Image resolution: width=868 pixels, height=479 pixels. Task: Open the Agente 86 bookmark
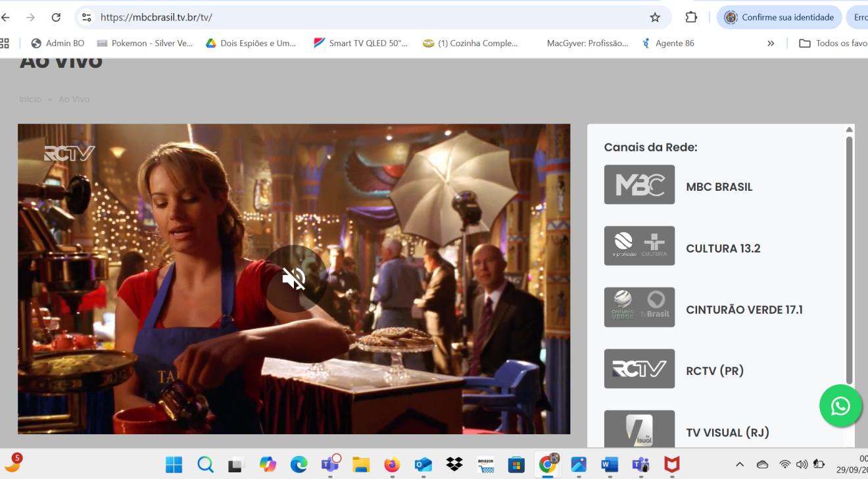(x=667, y=43)
